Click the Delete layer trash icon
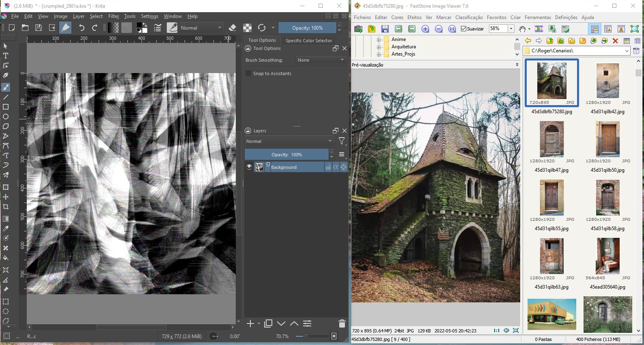 [342, 323]
